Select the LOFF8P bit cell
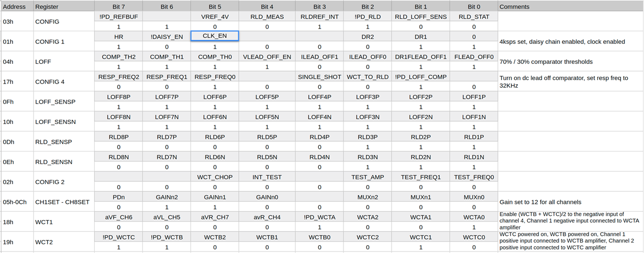This screenshot has width=644, height=253. (118, 97)
